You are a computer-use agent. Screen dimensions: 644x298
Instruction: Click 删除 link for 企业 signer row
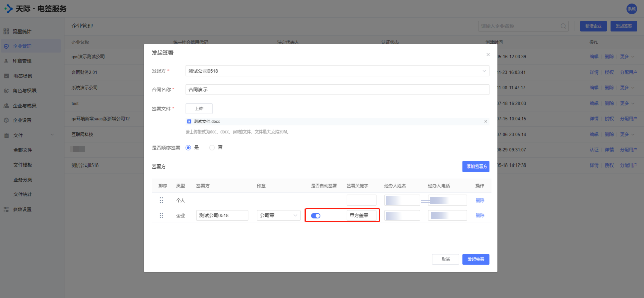tap(480, 216)
